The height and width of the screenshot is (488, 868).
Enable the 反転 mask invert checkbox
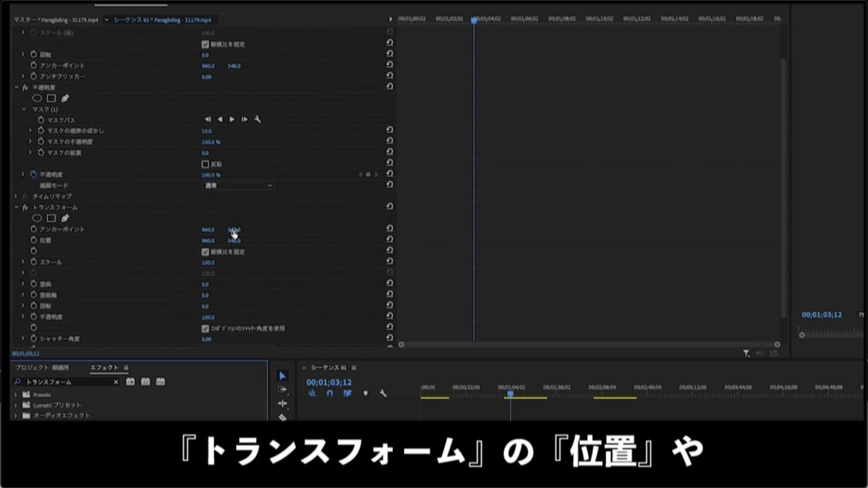pos(204,163)
